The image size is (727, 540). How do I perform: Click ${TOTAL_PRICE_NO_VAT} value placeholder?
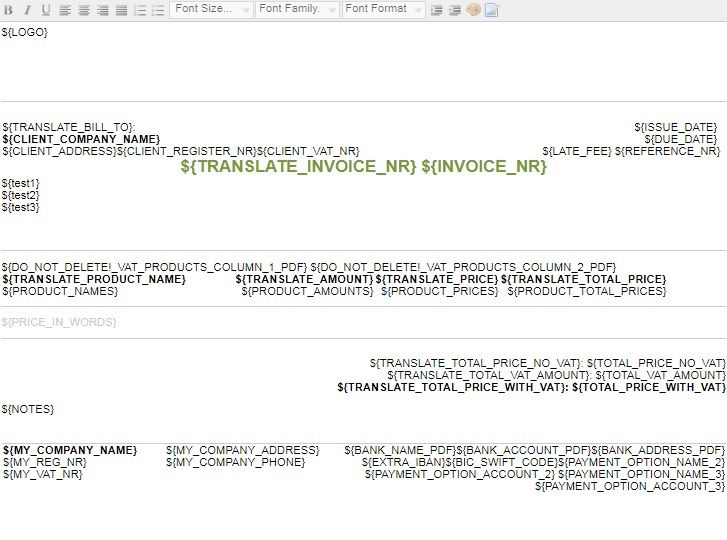(x=657, y=363)
